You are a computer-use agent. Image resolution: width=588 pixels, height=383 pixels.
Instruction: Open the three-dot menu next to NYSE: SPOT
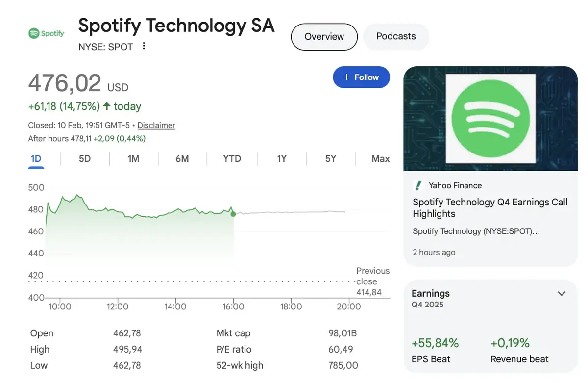click(x=144, y=46)
